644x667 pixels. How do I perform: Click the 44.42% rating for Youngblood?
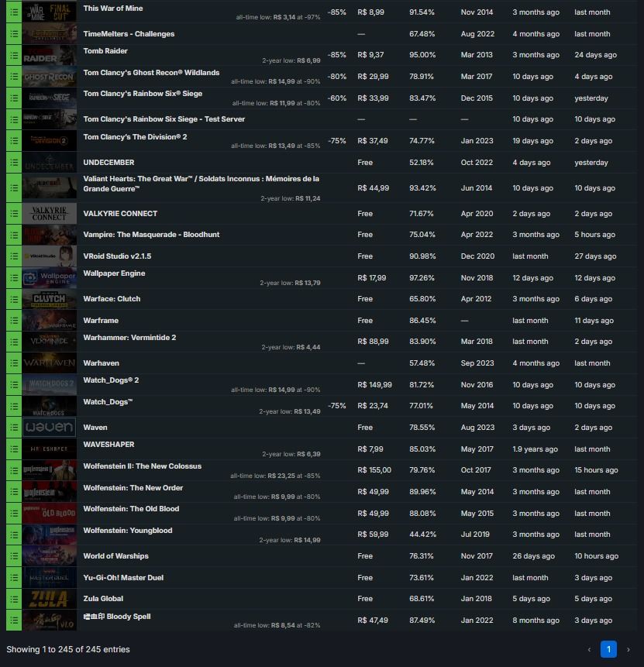click(x=422, y=535)
